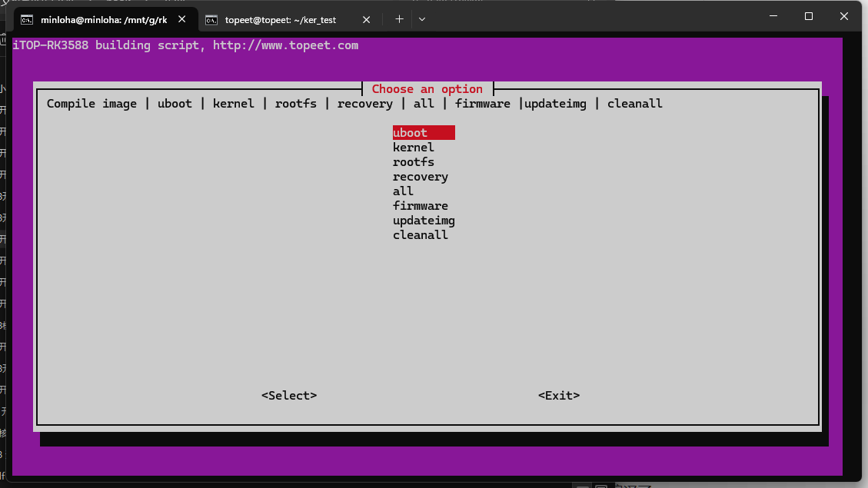Minimize the terminal window

(773, 16)
